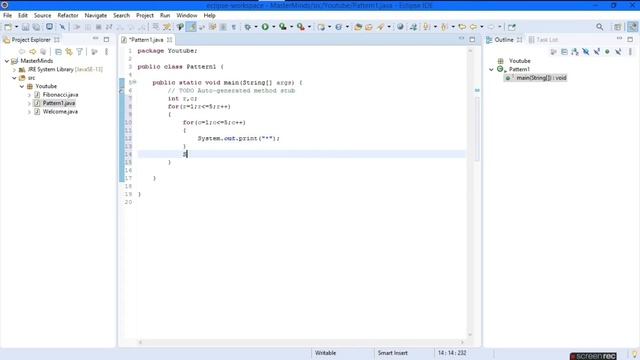Open the New wizard dropdown arrow
This screenshot has width=640, height=360.
tap(16, 27)
